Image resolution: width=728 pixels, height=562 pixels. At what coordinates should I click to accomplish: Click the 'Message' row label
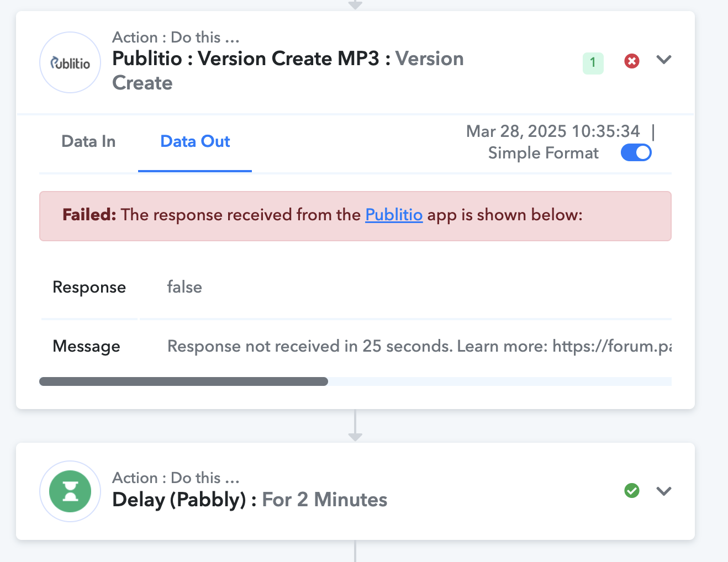(86, 346)
